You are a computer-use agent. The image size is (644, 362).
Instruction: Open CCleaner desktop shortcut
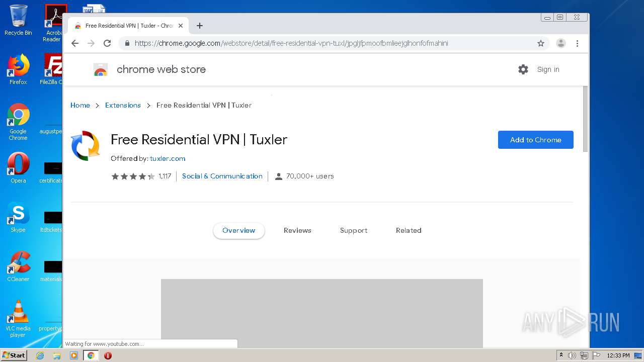[18, 266]
